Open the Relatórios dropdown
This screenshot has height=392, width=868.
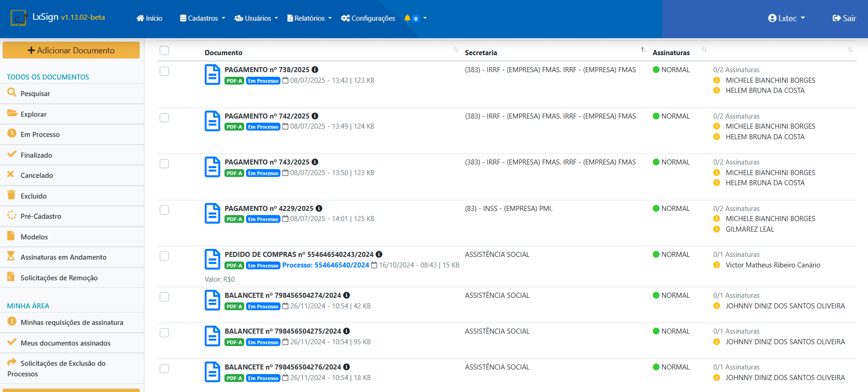point(309,18)
